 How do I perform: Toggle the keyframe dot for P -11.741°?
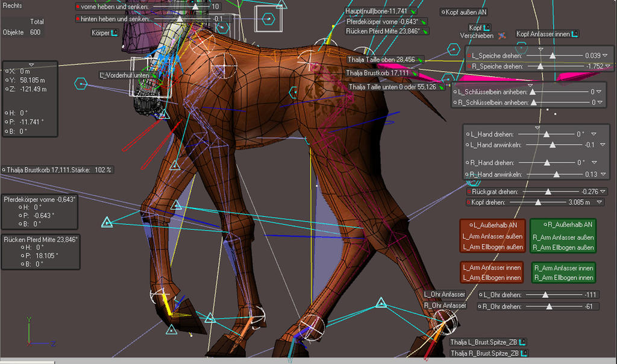point(7,122)
